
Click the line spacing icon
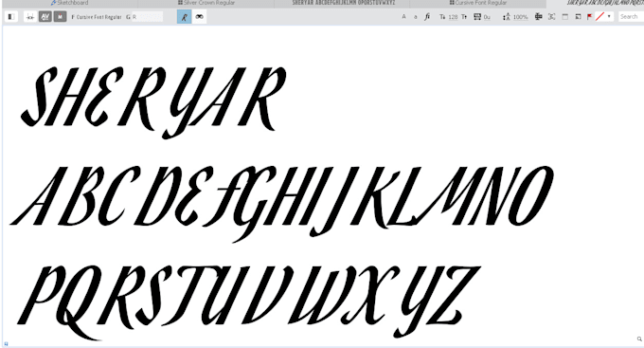(x=507, y=17)
